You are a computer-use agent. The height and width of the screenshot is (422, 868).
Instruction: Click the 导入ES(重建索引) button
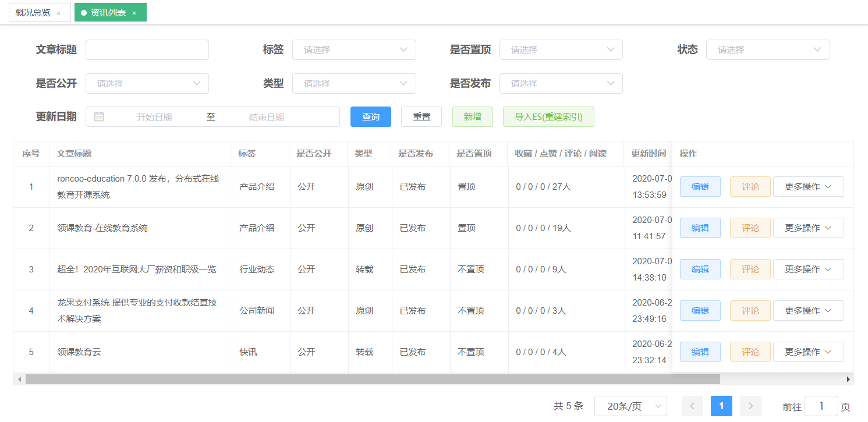click(548, 117)
